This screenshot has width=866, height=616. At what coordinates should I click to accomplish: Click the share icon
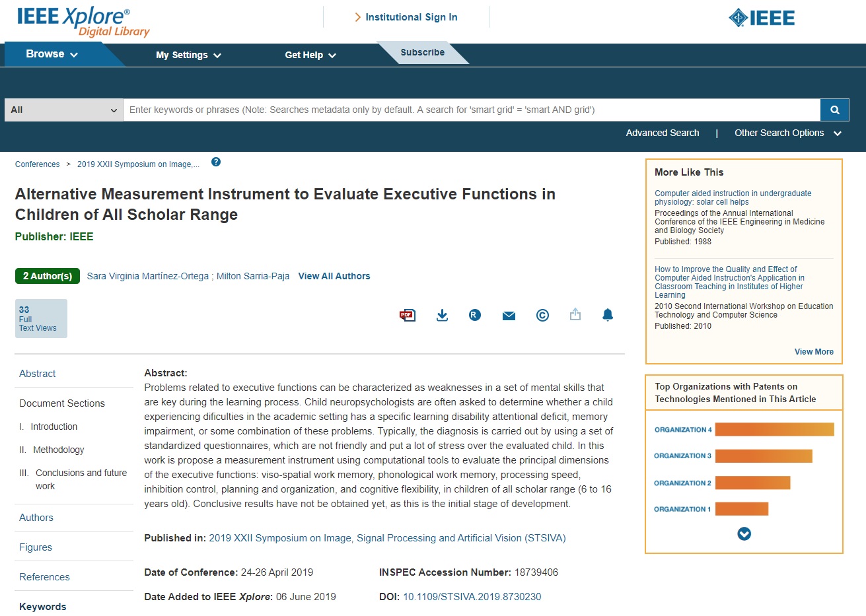click(575, 315)
